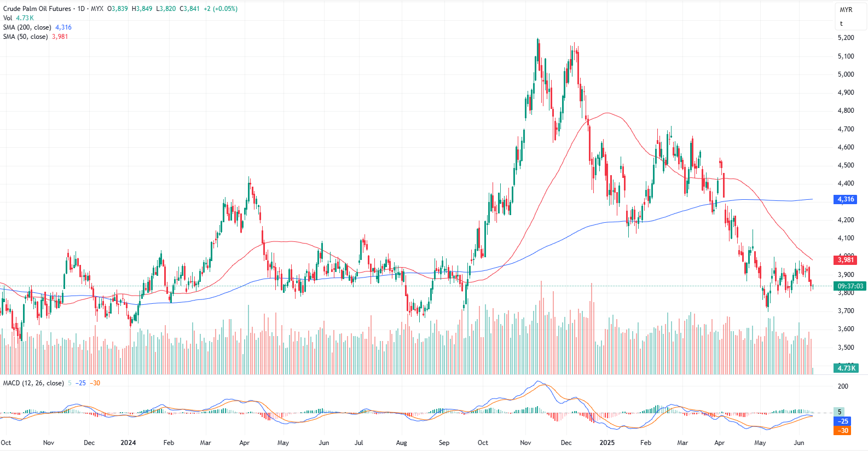Click the 2024 label on time axis
868x451 pixels.
128,443
